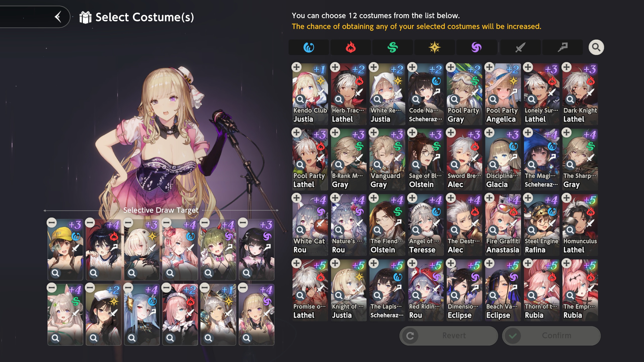The height and width of the screenshot is (362, 644).
Task: Add Dark Knight Lathel with plus toggle
Action: pos(567,67)
